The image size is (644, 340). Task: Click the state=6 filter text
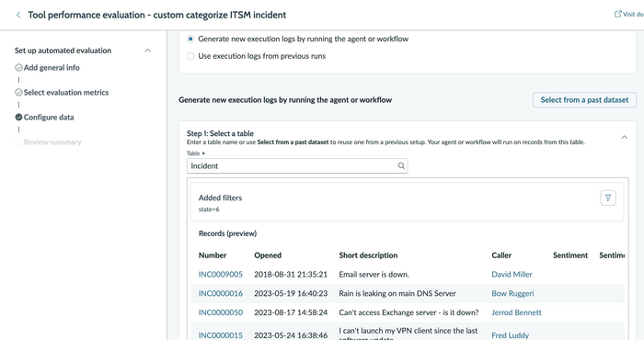point(209,210)
